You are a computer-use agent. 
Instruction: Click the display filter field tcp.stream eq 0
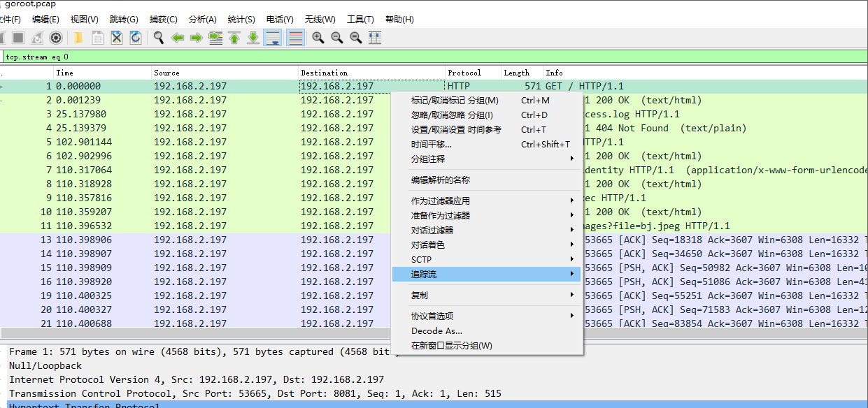(434, 57)
